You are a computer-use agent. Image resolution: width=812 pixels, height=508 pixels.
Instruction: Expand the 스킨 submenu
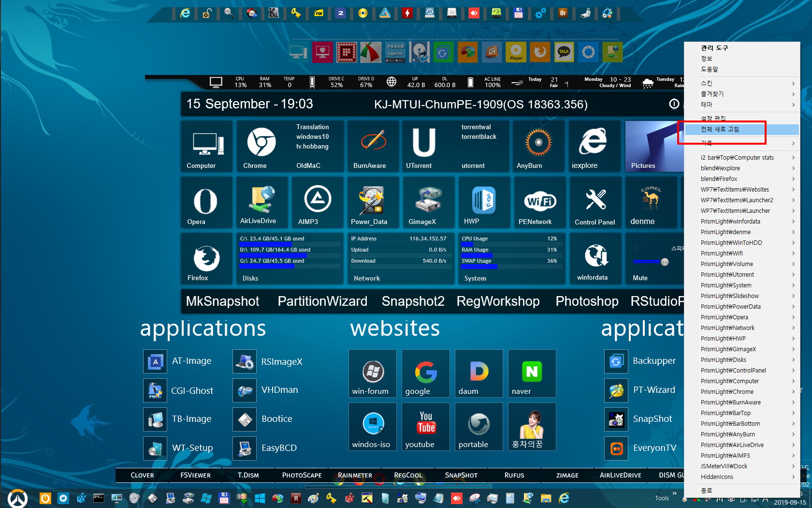point(742,83)
